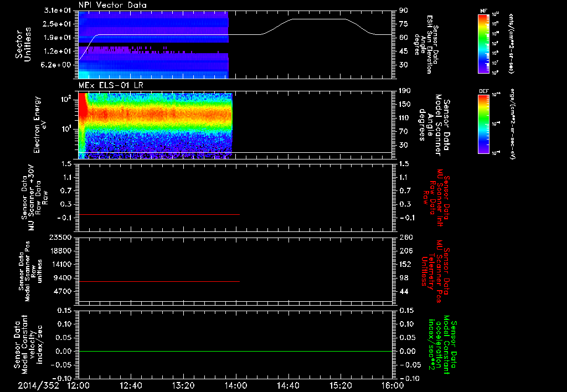The image size is (567, 392).
Task: Click the 15:20 time tick label
Action: click(341, 385)
